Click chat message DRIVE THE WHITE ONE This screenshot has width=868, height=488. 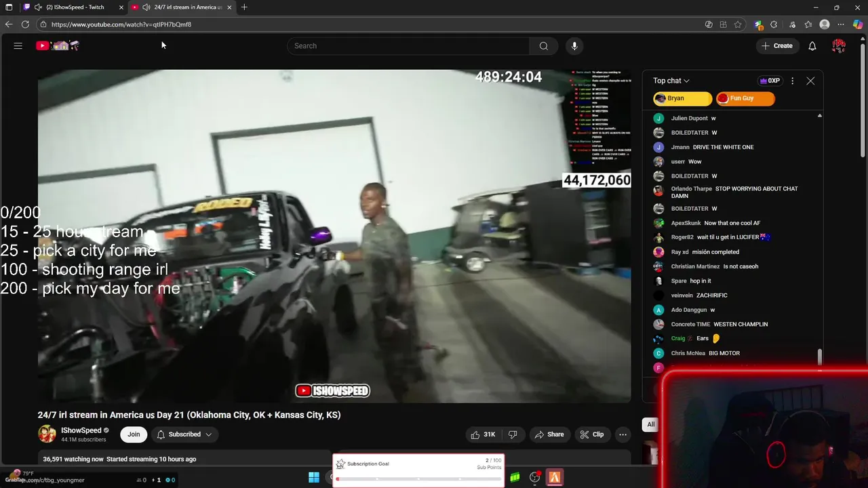pos(724,147)
